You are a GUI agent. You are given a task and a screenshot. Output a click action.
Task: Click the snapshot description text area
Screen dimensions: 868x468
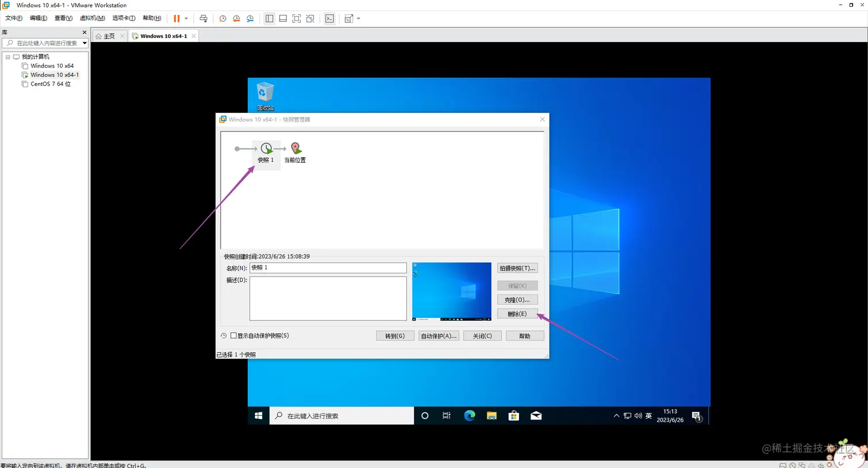tap(328, 298)
